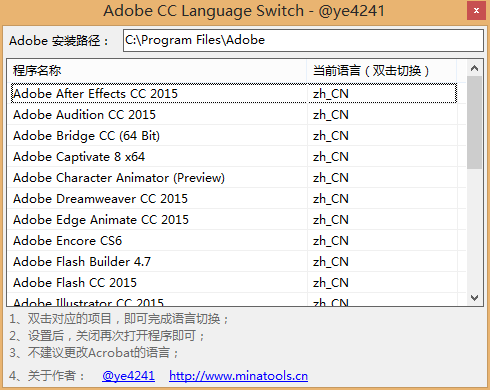Click the Adobe install path input field
The height and width of the screenshot is (390, 490).
(x=303, y=40)
